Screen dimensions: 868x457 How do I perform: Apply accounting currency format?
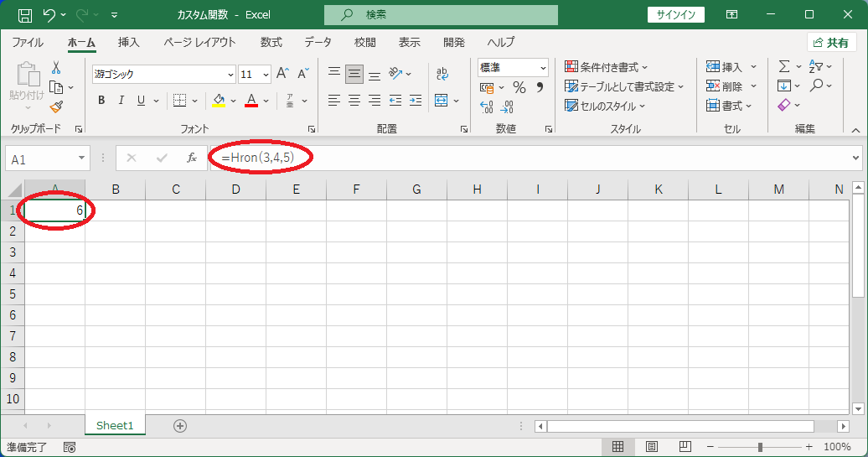pyautogui.click(x=487, y=87)
